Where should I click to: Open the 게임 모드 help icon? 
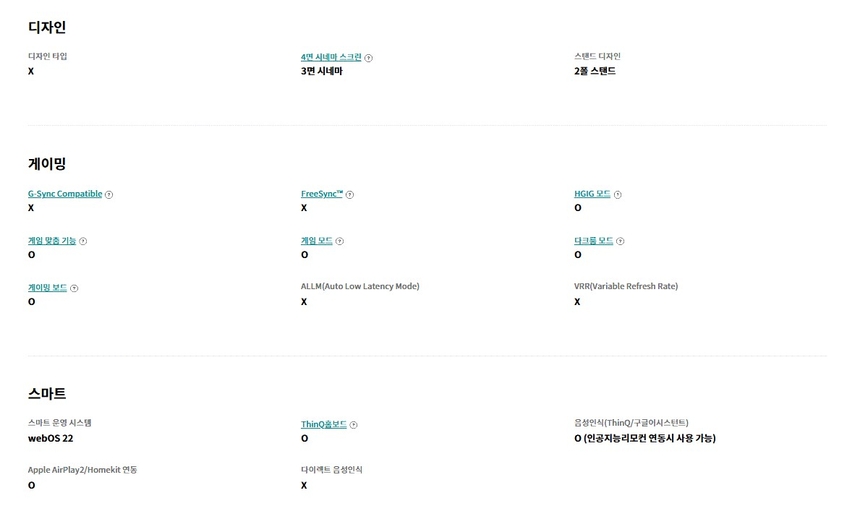340,241
